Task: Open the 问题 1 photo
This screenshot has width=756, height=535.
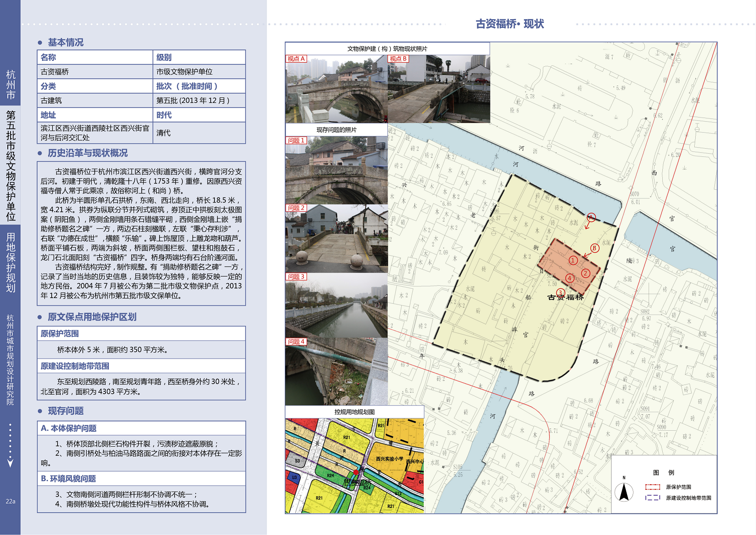Action: (x=336, y=170)
